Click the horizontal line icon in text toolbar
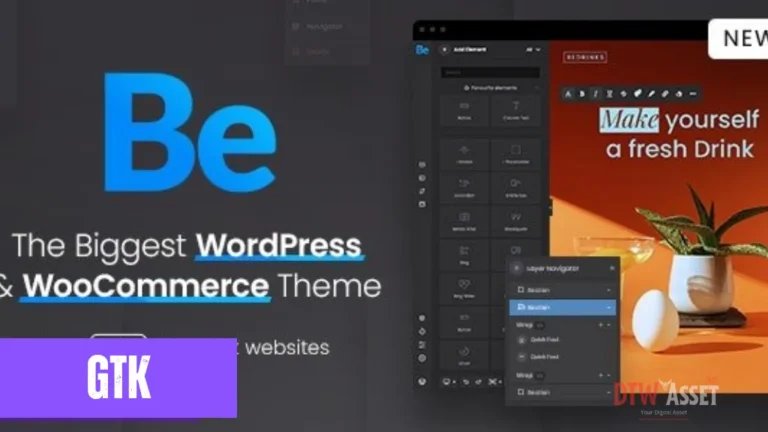Viewport: 768px width, 432px height. click(x=693, y=94)
